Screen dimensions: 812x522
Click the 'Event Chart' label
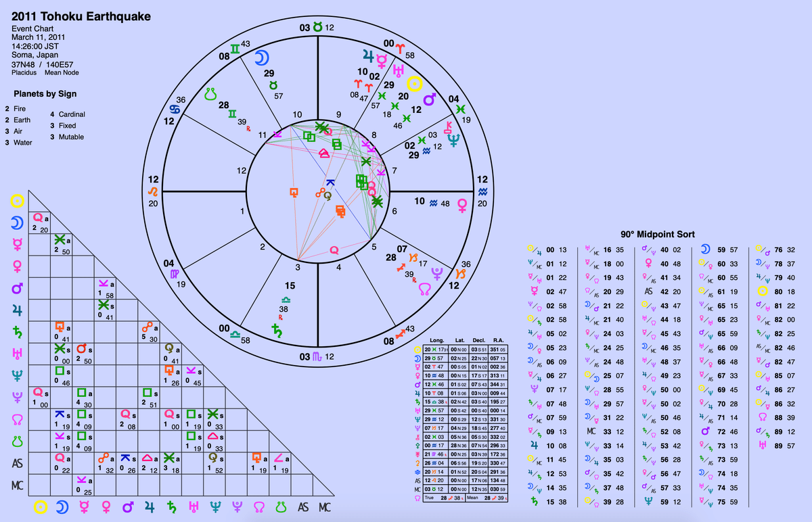(x=31, y=29)
